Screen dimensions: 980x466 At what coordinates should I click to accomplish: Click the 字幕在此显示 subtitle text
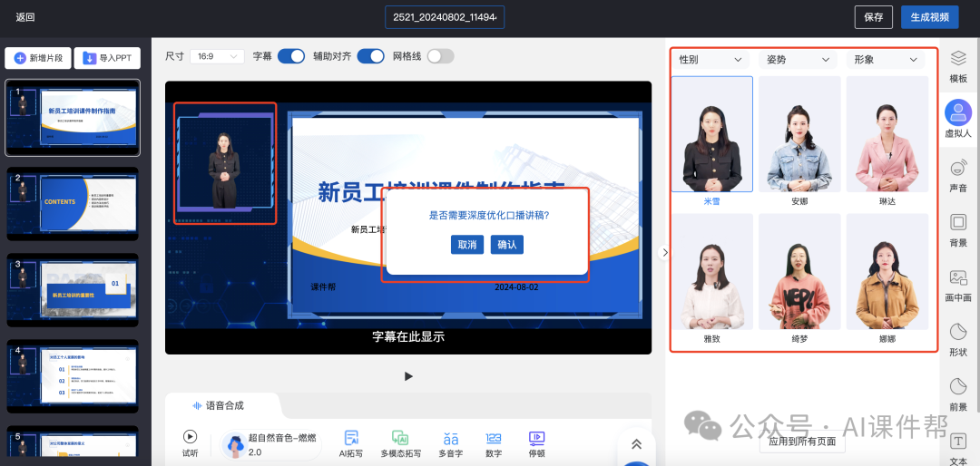tap(408, 336)
